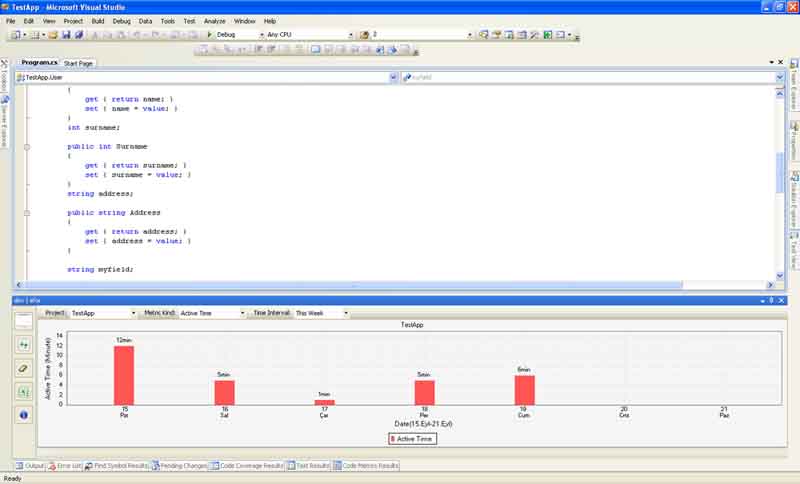
Task: Click the 12min bar for day 15
Action: pyautogui.click(x=124, y=375)
